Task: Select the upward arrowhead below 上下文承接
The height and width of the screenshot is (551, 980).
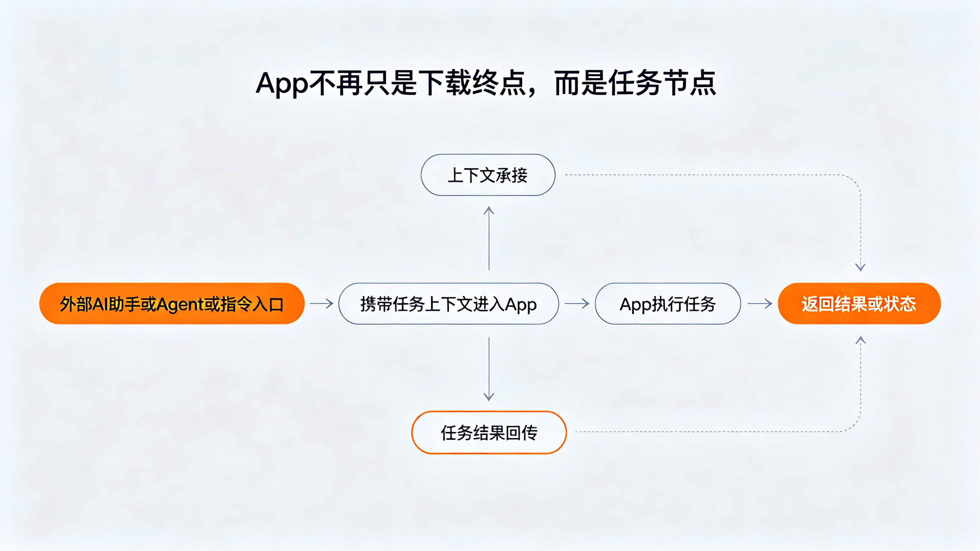Action: click(x=489, y=210)
